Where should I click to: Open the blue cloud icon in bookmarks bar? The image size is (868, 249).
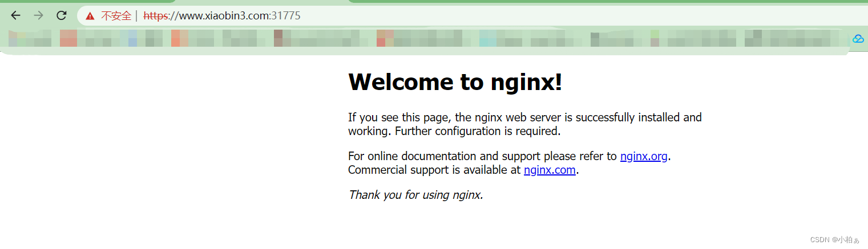coord(858,39)
